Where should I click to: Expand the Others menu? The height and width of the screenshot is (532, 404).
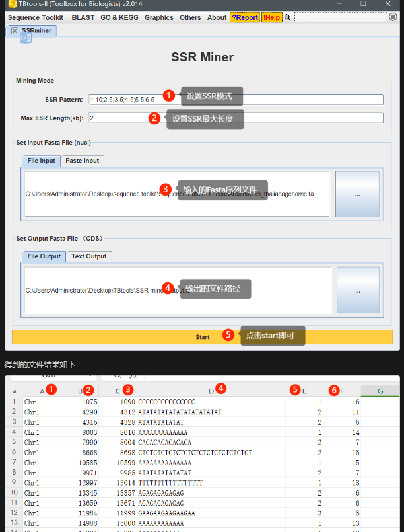(190, 17)
